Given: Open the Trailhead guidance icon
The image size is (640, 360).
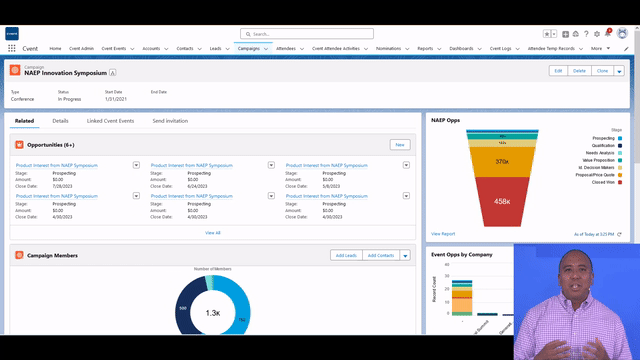Looking at the screenshot, I should pyautogui.click(x=576, y=34).
